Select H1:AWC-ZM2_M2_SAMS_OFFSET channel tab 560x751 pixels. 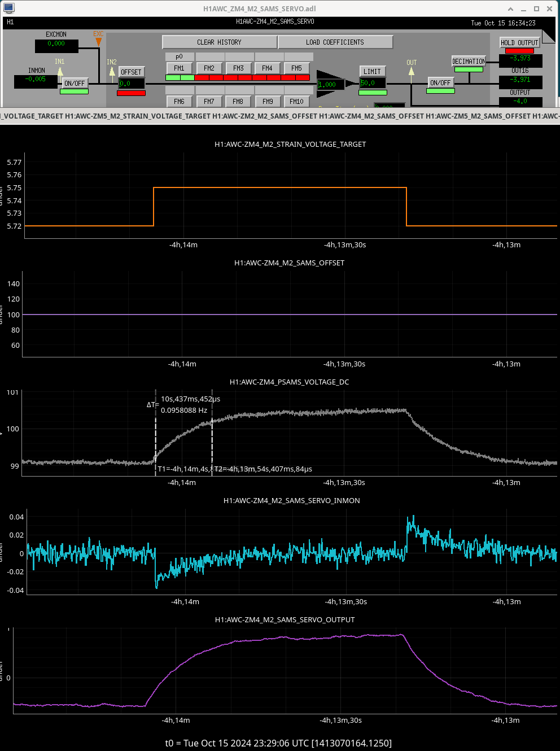265,116
